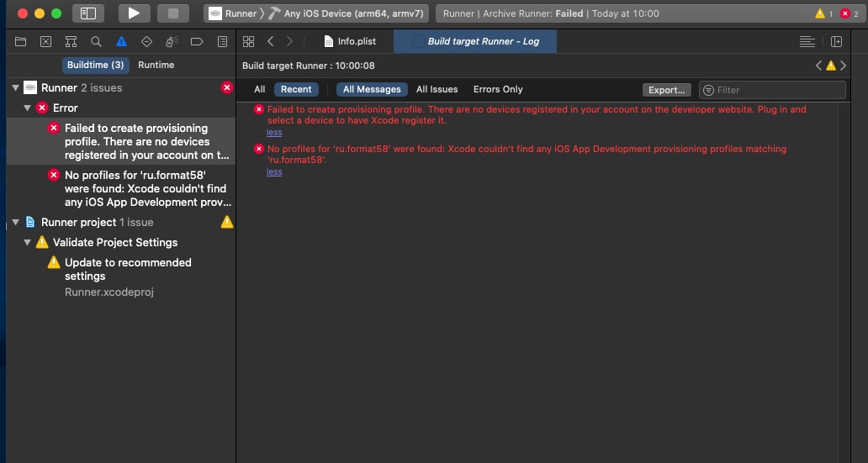The image size is (868, 463).
Task: Open the Report navigator
Action: tap(223, 41)
